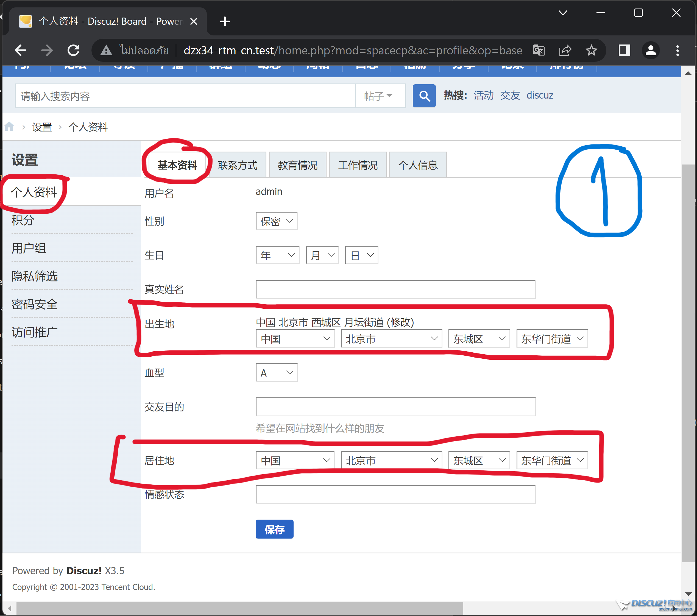697x616 pixels.
Task: Click the horizontal scrollbar left arrow
Action: [x=10, y=609]
